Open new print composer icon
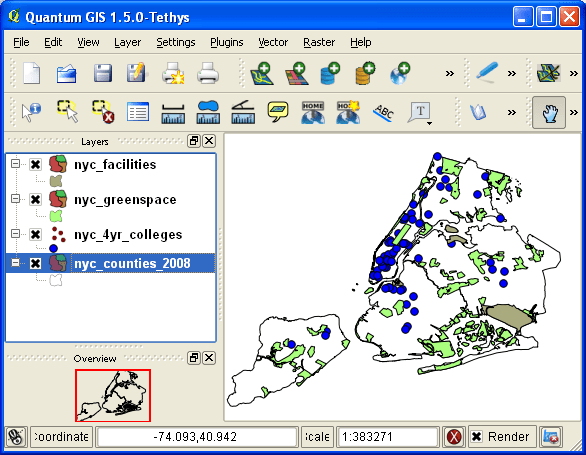 (173, 73)
